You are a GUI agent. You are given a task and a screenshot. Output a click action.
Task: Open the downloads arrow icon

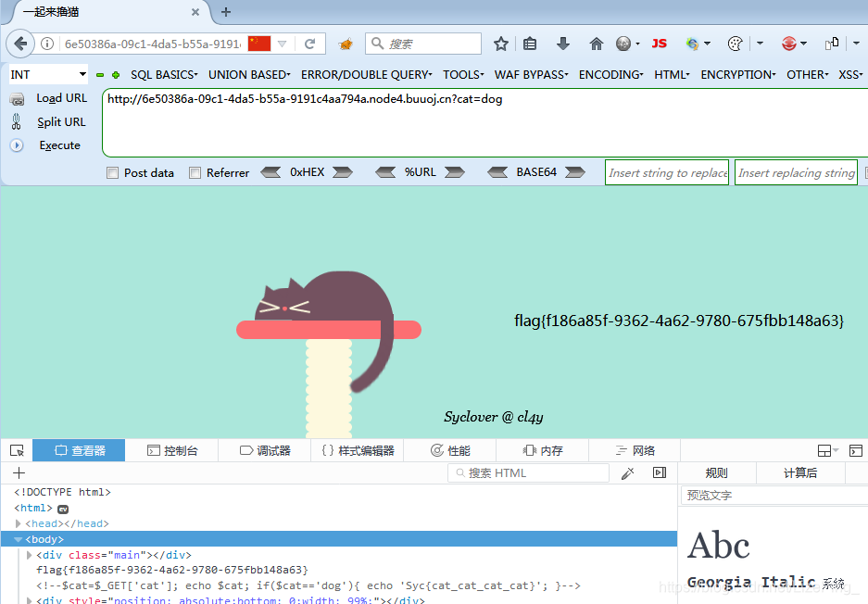[563, 44]
